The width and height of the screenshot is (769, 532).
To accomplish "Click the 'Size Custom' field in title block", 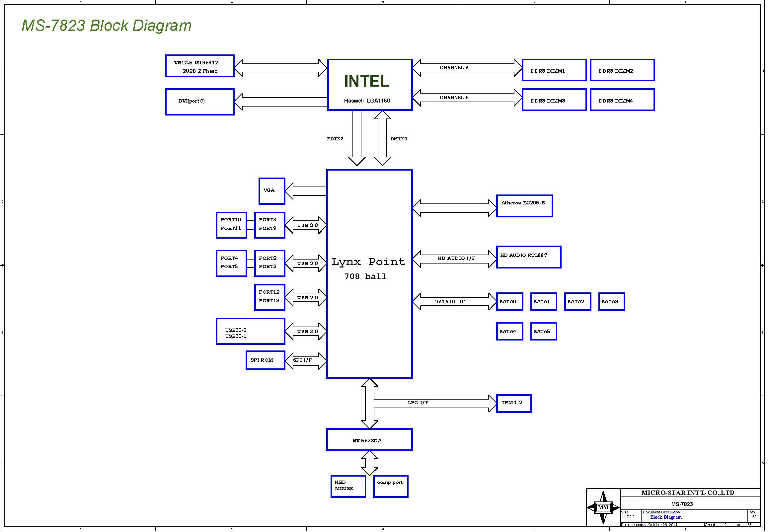I will click(631, 516).
